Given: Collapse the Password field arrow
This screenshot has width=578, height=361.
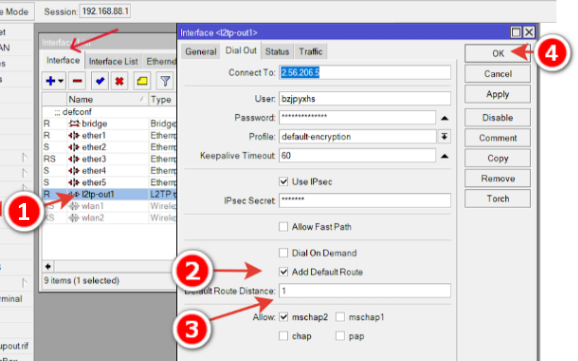Looking at the screenshot, I should [x=445, y=118].
